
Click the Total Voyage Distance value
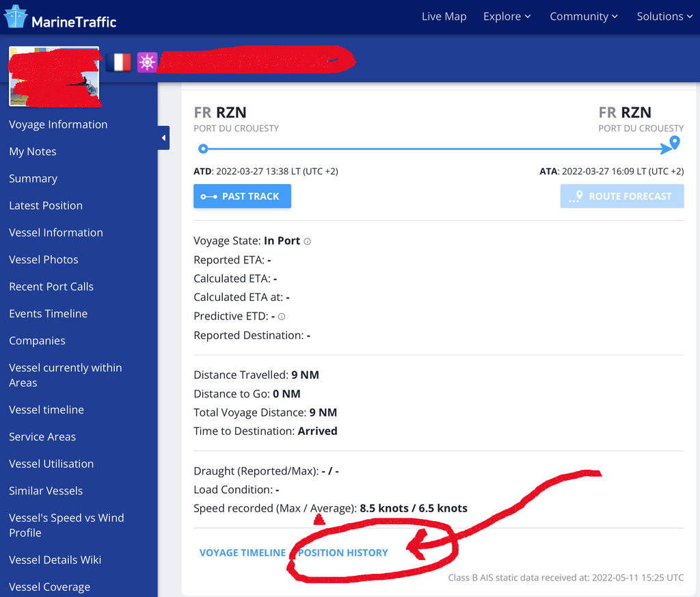tap(323, 412)
